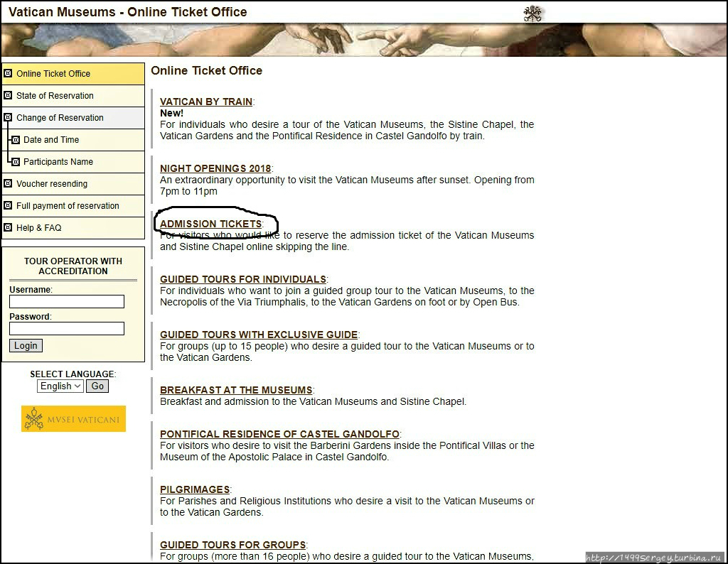Click the Creation of Adam header banner

pos(364,40)
